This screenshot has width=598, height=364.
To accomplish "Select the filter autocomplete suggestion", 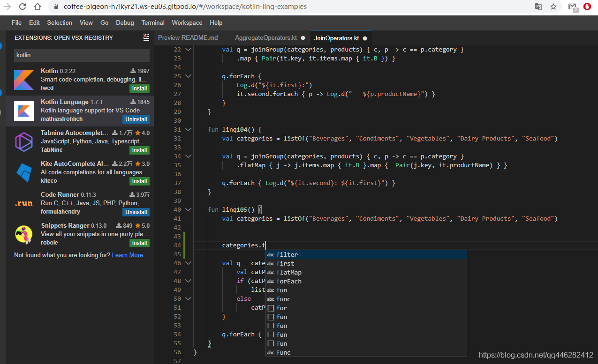I will pyautogui.click(x=366, y=254).
